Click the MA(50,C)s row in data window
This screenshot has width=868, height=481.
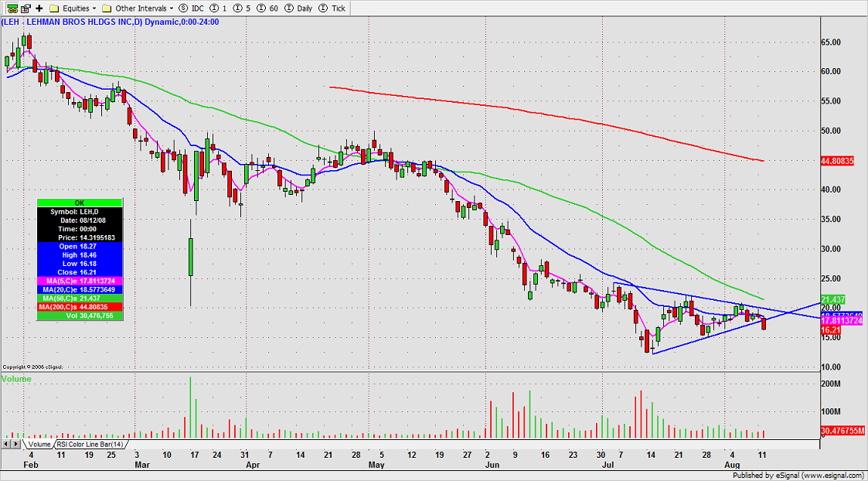[x=80, y=298]
